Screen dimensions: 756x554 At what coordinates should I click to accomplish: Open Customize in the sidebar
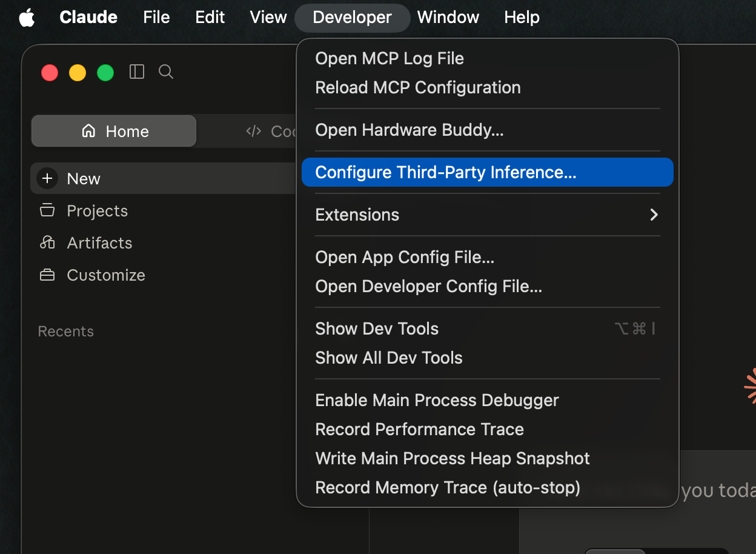coord(164,275)
